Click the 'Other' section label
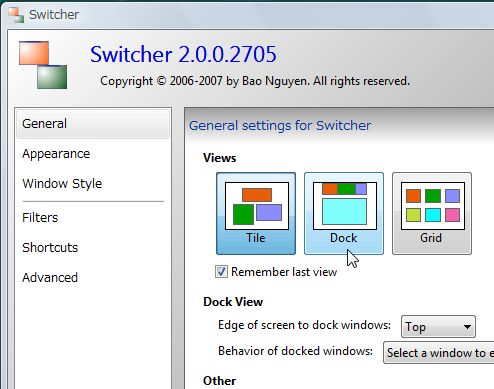Image resolution: width=494 pixels, height=389 pixels. [219, 381]
